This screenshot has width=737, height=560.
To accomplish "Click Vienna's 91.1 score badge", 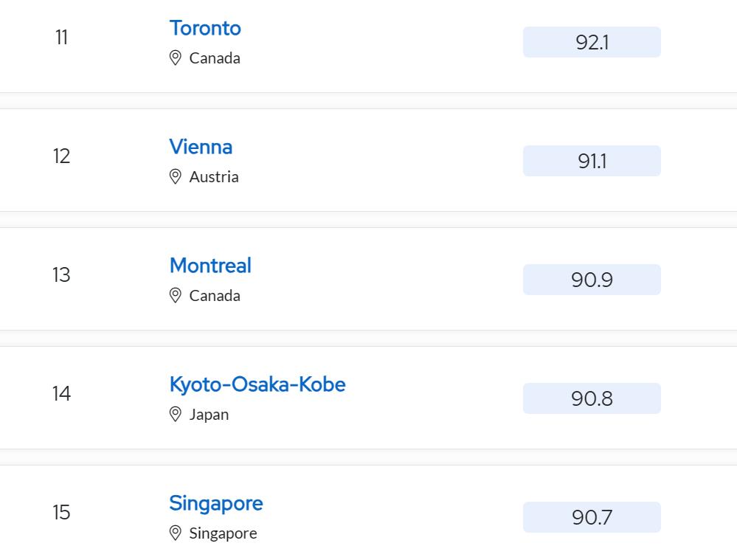I will click(592, 161).
